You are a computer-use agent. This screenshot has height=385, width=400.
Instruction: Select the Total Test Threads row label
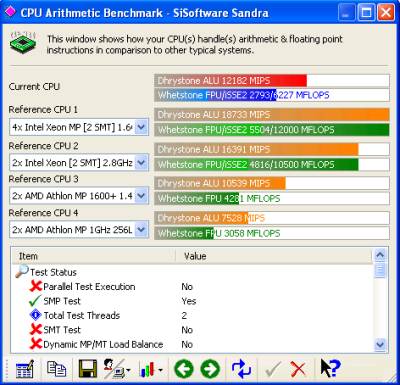pos(82,315)
